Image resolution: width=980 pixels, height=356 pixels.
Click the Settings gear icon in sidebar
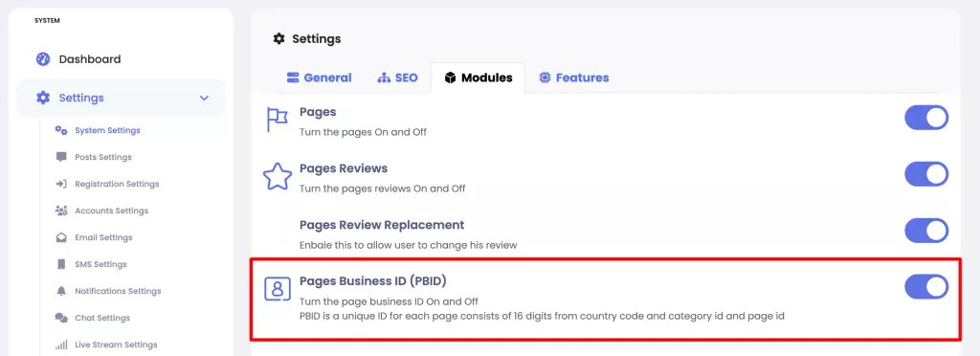coord(43,98)
